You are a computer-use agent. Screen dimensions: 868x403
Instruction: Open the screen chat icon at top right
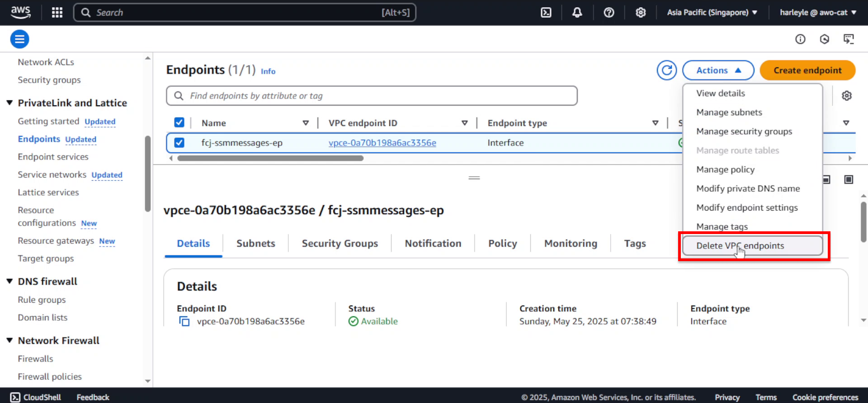coord(849,39)
